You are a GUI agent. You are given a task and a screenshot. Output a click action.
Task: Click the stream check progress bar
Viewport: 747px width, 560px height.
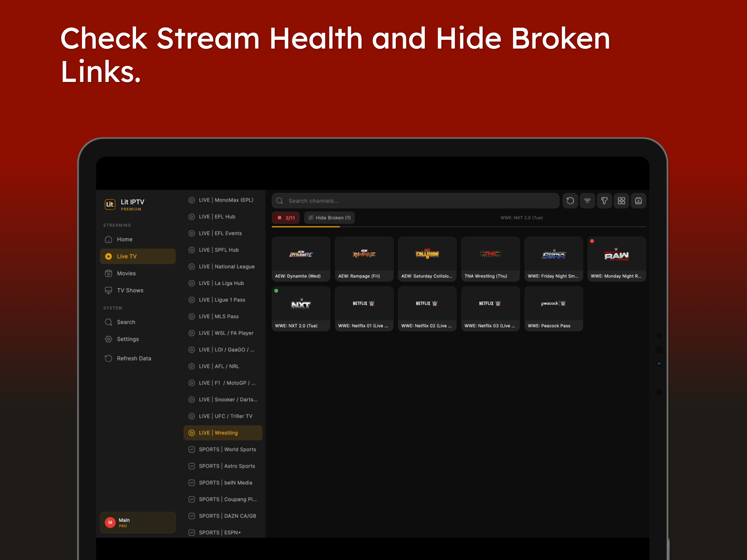459,227
